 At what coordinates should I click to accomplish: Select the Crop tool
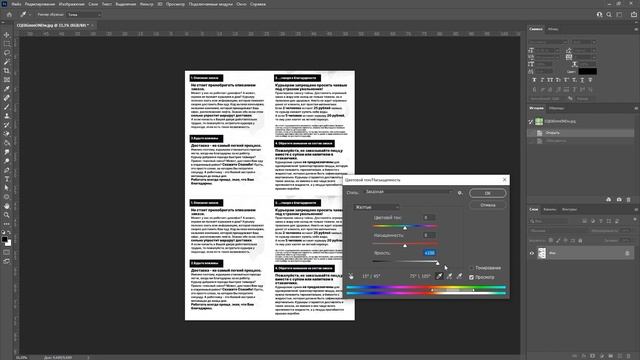pyautogui.click(x=7, y=71)
